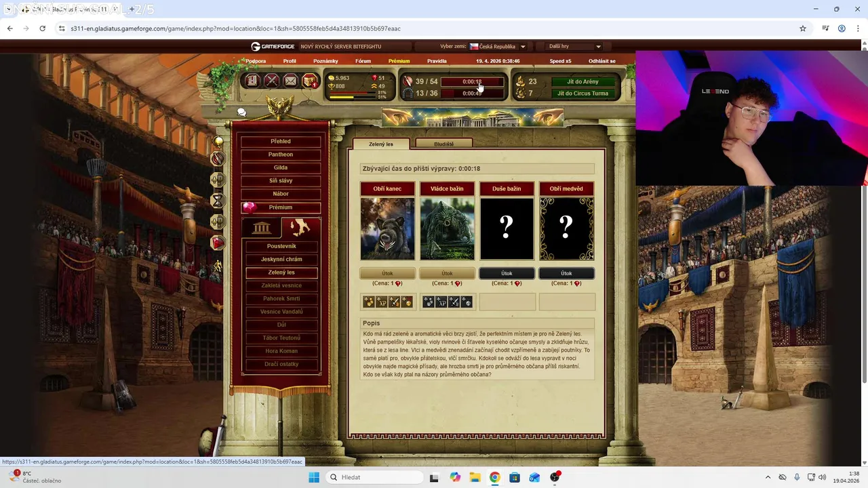Open a new browser tab

tap(132, 9)
